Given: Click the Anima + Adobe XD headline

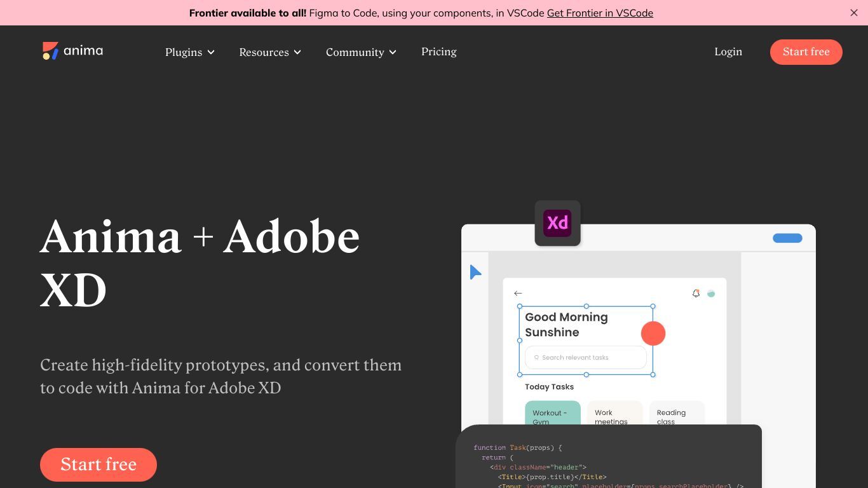Looking at the screenshot, I should tap(200, 263).
